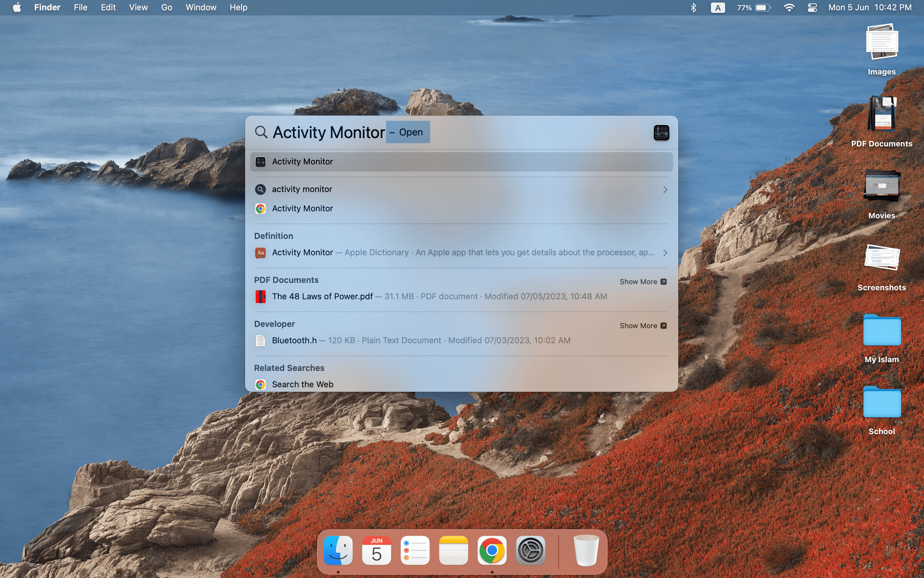Open the Wi-Fi status menu

point(789,8)
